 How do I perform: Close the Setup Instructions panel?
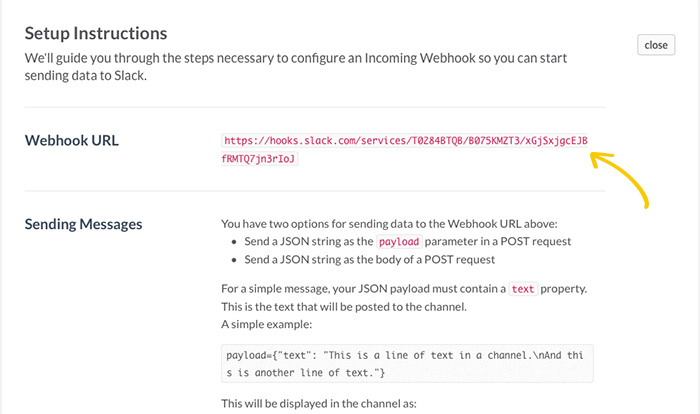(x=656, y=45)
